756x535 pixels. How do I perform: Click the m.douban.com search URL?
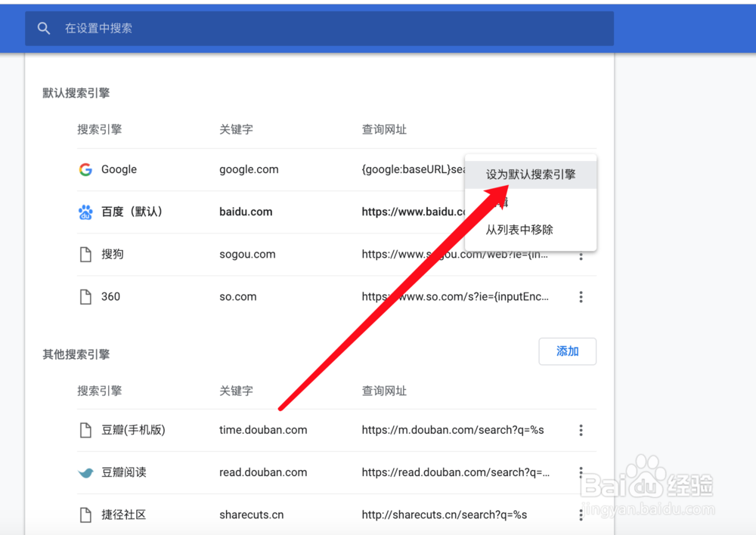click(453, 430)
